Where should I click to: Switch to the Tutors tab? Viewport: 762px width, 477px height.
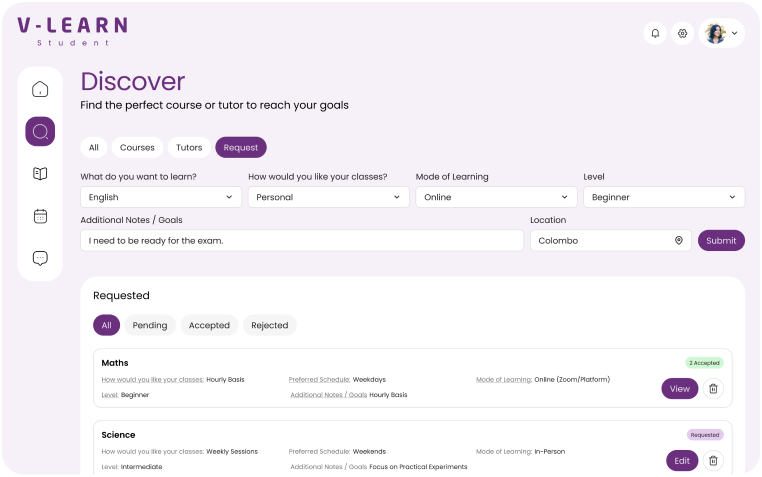point(189,148)
